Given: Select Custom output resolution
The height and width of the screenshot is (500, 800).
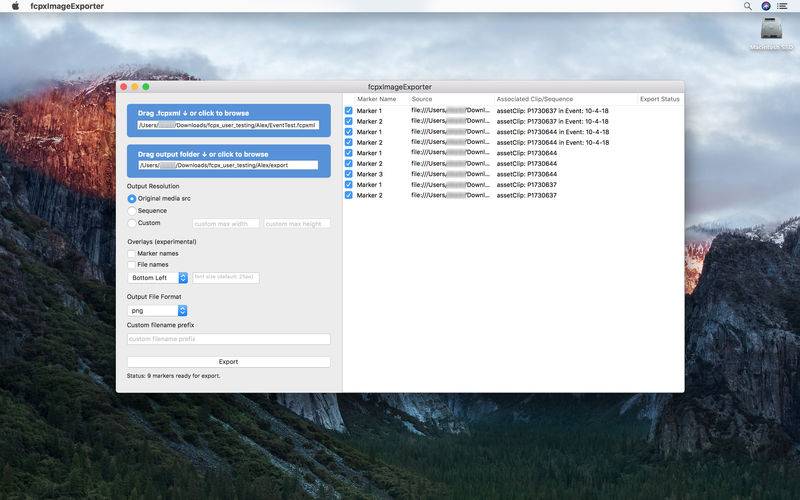Looking at the screenshot, I should click(132, 223).
